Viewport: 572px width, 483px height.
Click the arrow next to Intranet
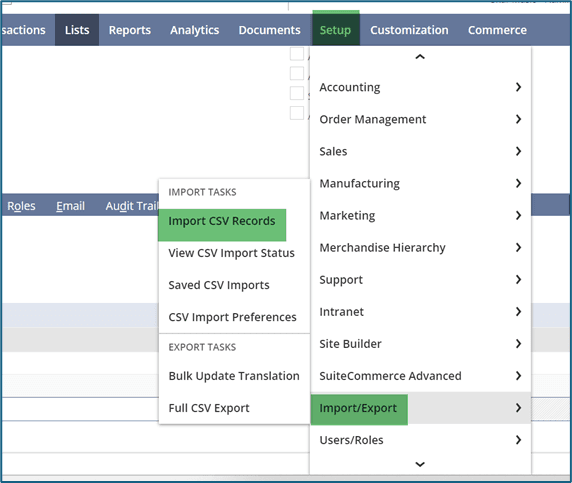(x=518, y=312)
